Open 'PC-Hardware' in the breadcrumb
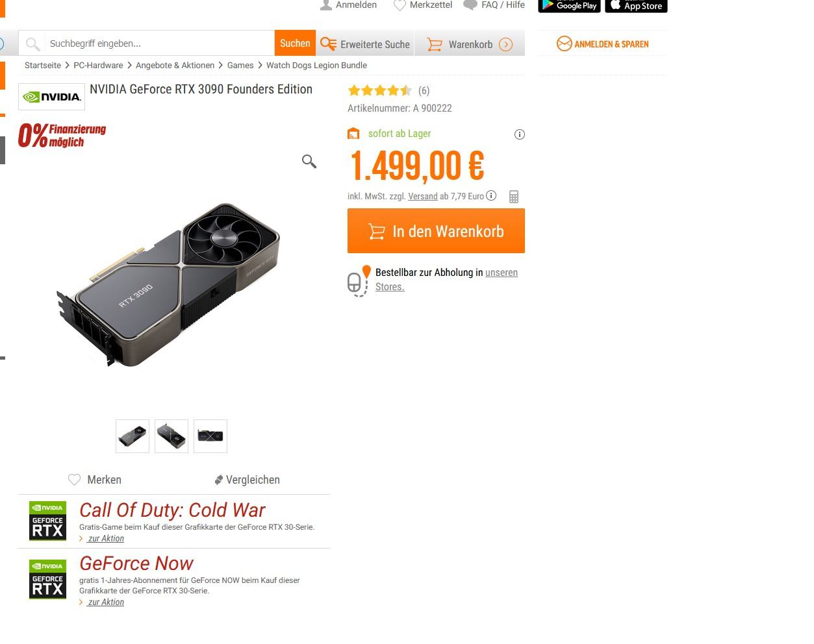Viewport: 814px width, 644px height. pyautogui.click(x=98, y=66)
